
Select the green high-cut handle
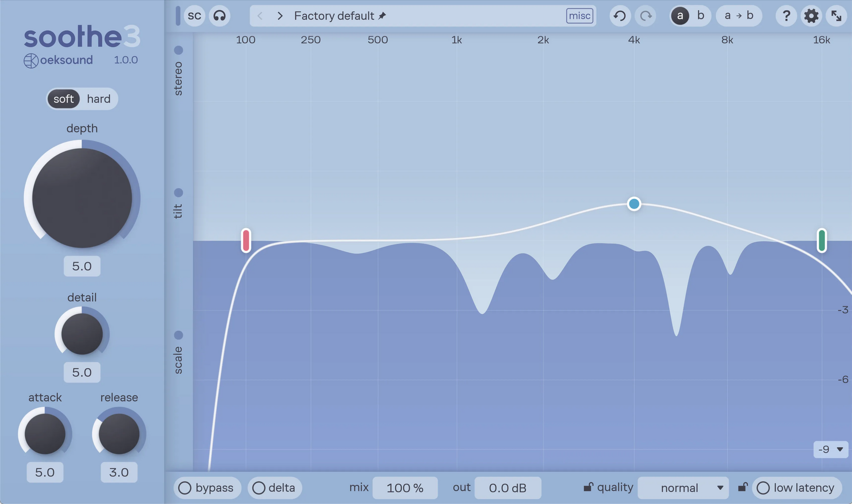(x=822, y=240)
